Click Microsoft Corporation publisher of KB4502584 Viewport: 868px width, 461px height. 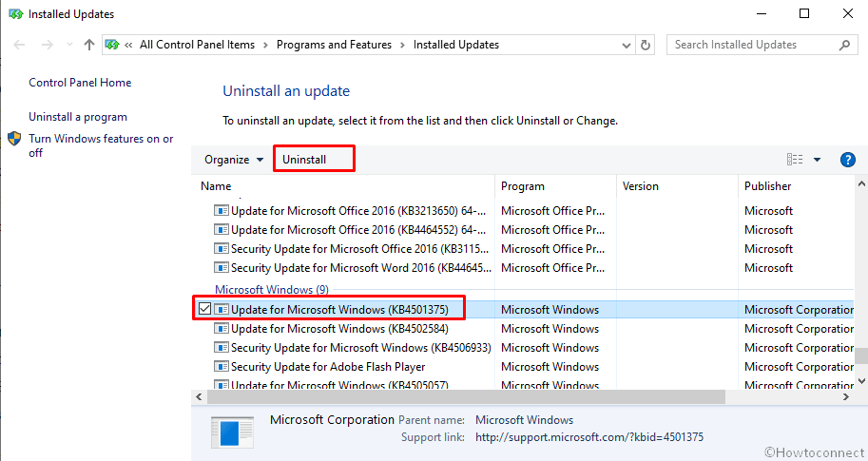[x=799, y=329]
